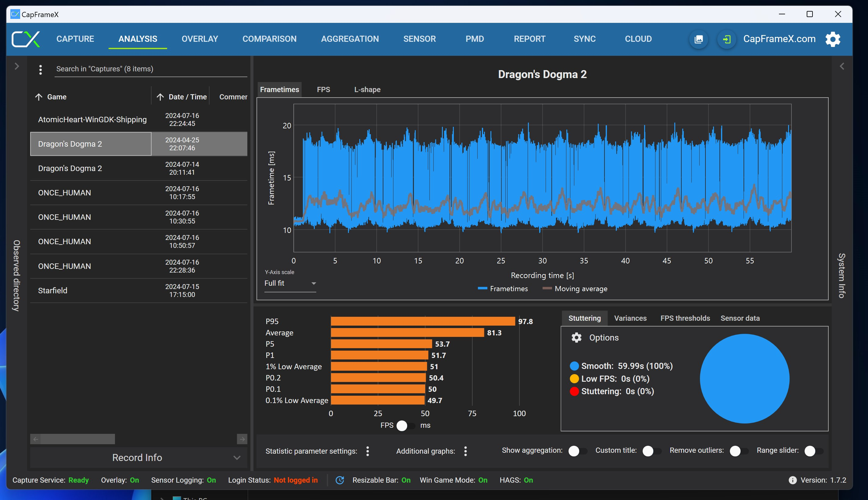Select the AtomicHeart-WinGDK-Shipping capture
Image resolution: width=868 pixels, height=500 pixels.
click(x=139, y=120)
